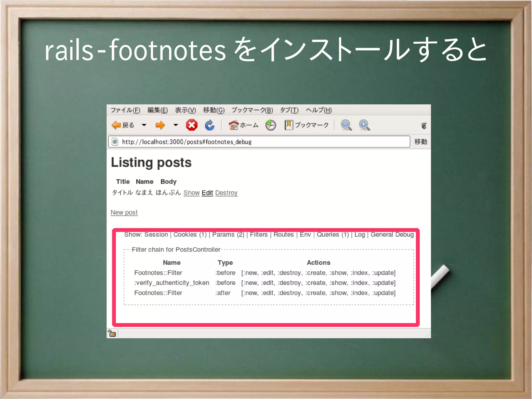Show the General Debug footnote
The width and height of the screenshot is (532, 399).
pos(392,235)
